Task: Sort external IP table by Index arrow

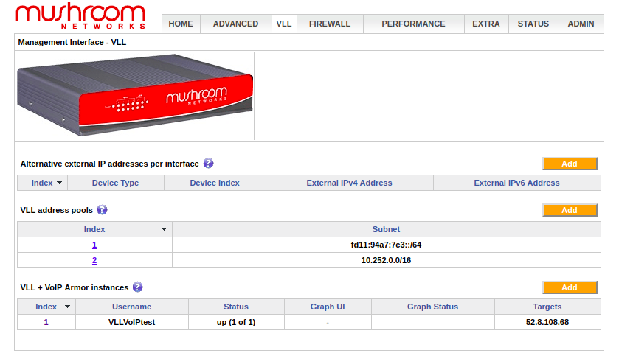Action: tap(59, 183)
